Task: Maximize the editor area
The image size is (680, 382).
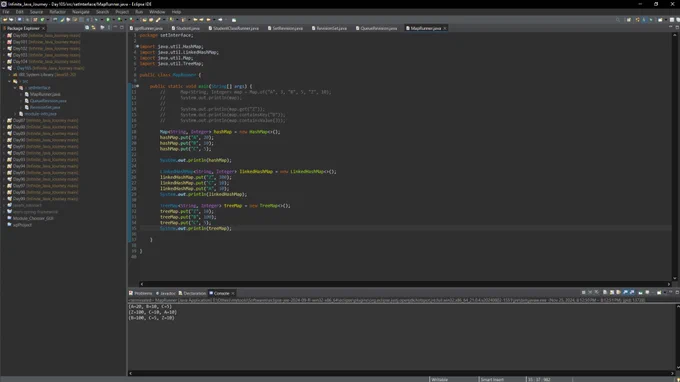Action: [x=677, y=27]
